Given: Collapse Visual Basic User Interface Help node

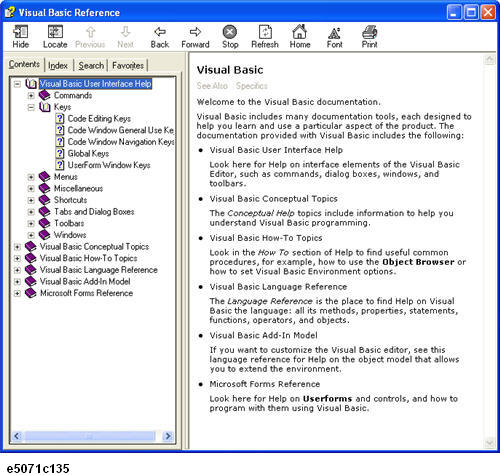Looking at the screenshot, I should (x=17, y=84).
